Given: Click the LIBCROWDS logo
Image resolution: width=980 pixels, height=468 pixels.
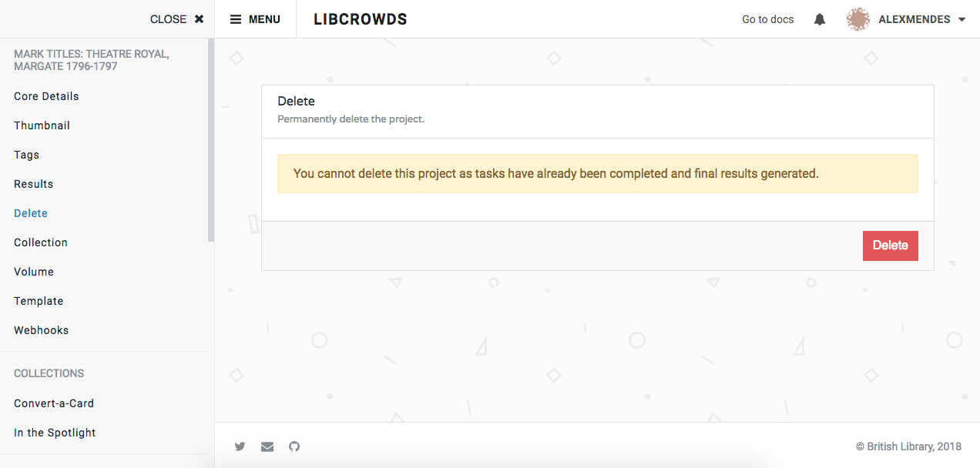Looking at the screenshot, I should coord(360,18).
